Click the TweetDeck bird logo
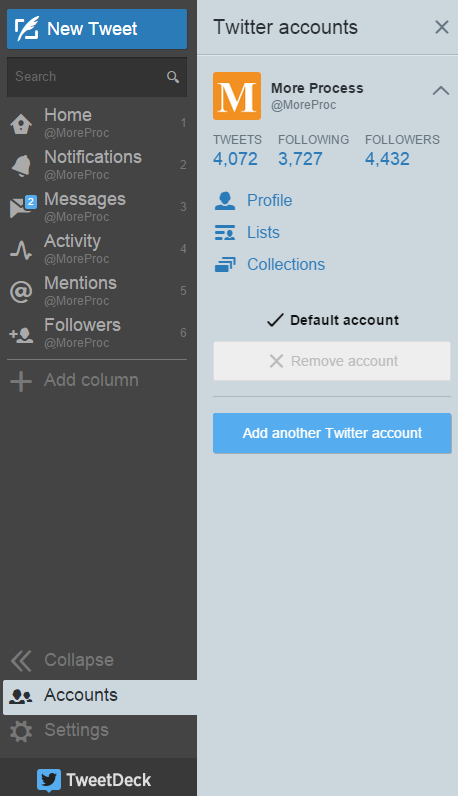 click(49, 780)
